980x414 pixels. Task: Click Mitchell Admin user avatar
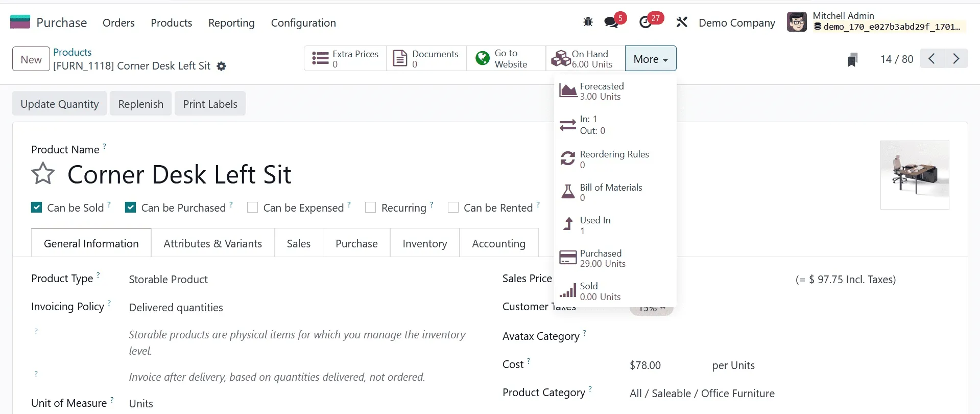797,22
